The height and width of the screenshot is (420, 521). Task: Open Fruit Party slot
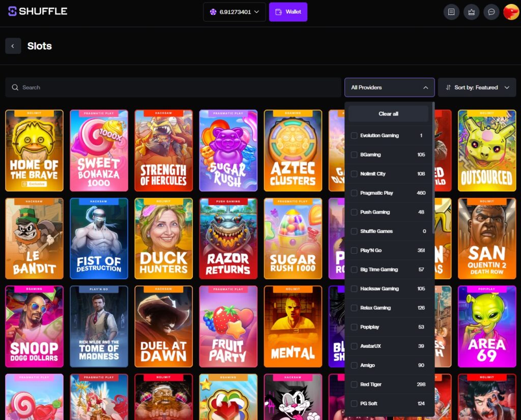pyautogui.click(x=228, y=327)
